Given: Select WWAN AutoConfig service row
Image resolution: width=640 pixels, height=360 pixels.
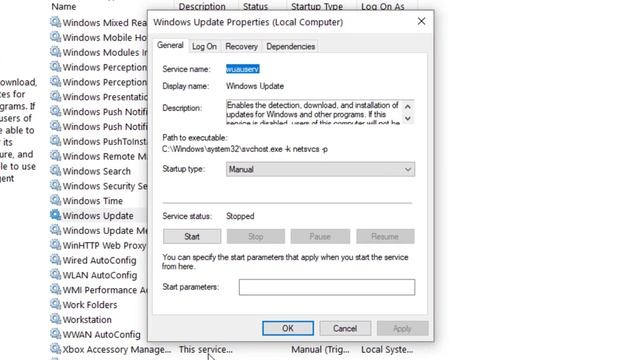Looking at the screenshot, I should [101, 334].
